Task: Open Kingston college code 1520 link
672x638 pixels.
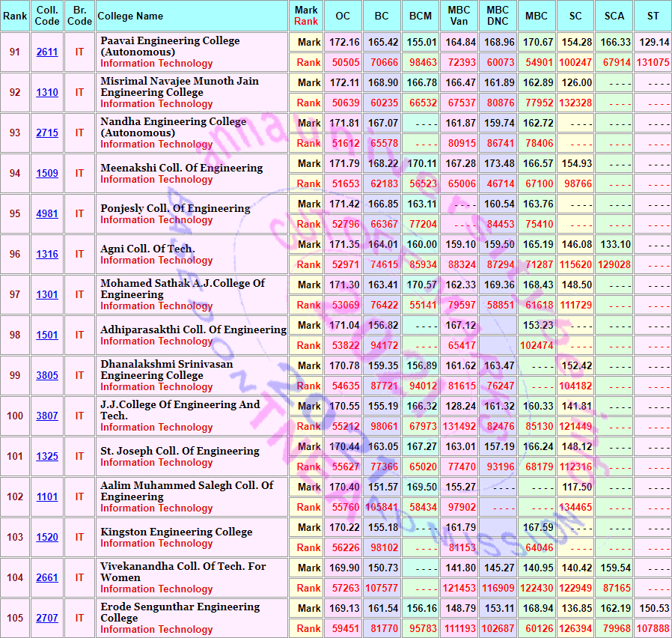Action: pyautogui.click(x=47, y=537)
